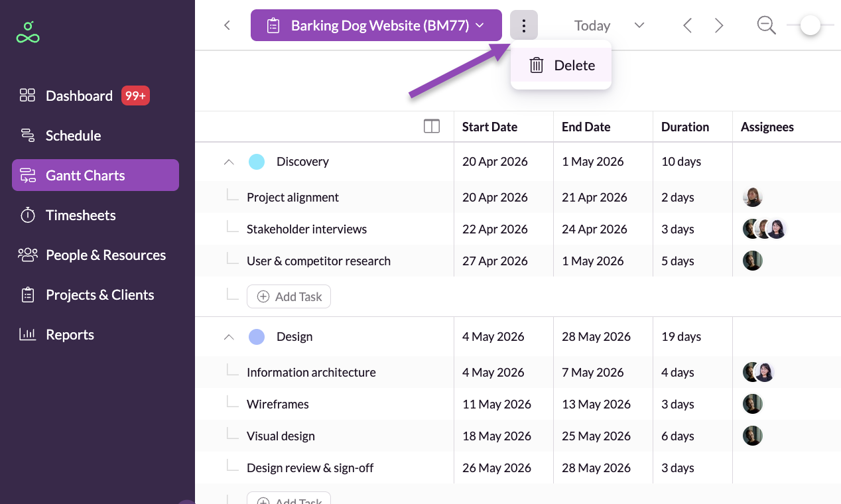841x504 pixels.
Task: Collapse the Design phase group
Action: pos(229,337)
